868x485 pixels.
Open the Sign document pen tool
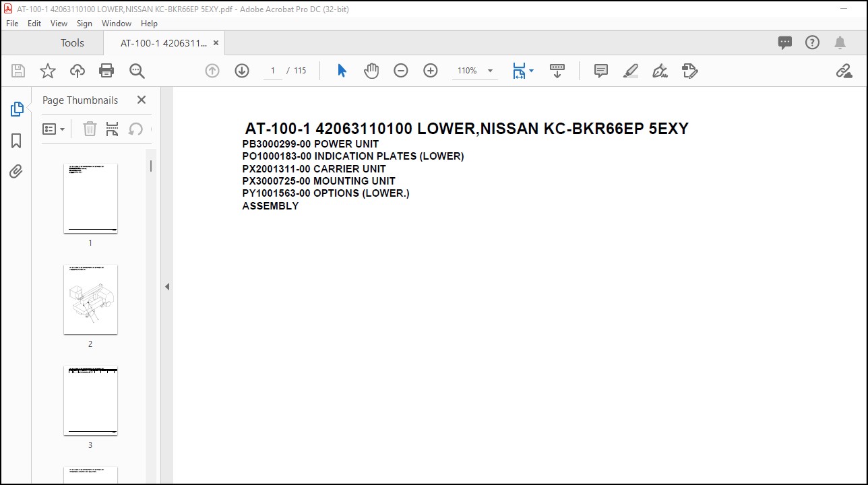click(660, 71)
